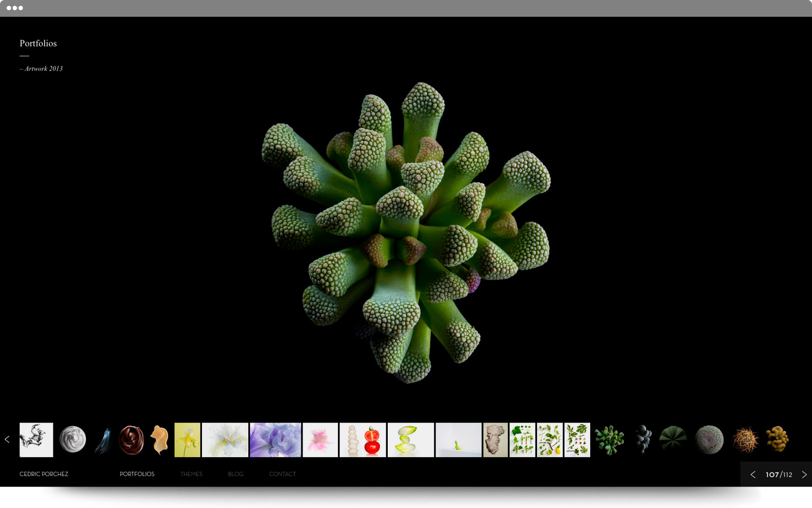Open the Contact menu item
This screenshot has height=508, width=812.
coord(283,474)
